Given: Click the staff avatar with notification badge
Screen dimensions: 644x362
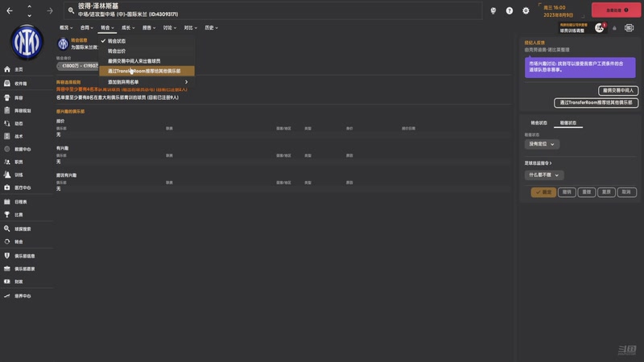Looking at the screenshot, I should [x=600, y=27].
